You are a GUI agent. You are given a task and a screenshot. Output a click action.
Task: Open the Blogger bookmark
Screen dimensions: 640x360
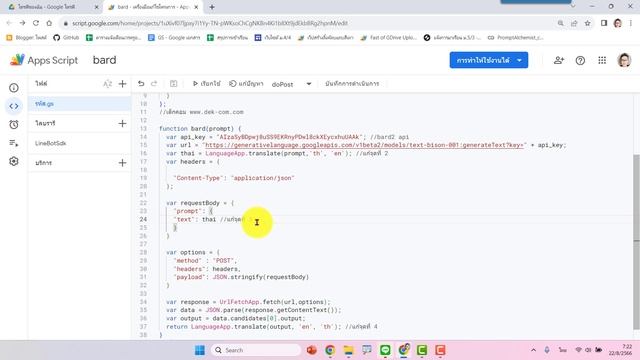coord(27,38)
